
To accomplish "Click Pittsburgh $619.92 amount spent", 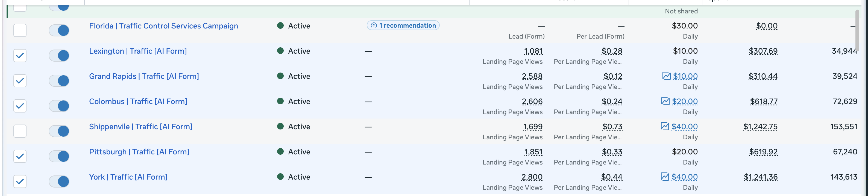I will pos(764,152).
